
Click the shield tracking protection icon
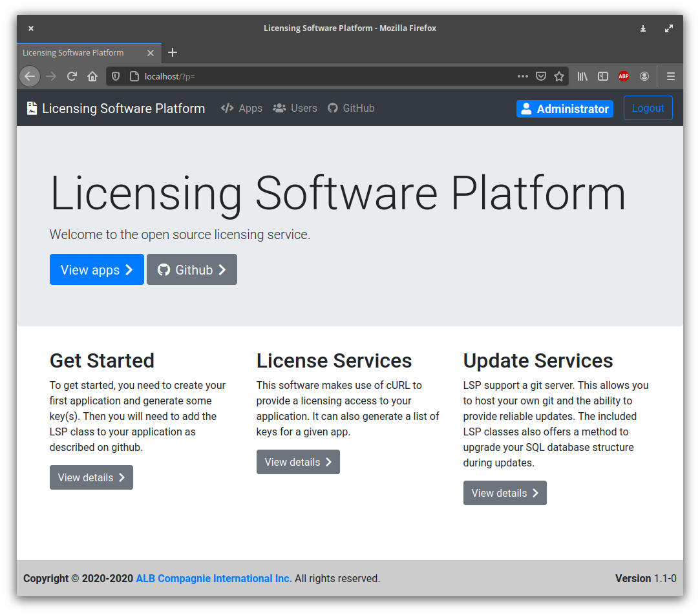coord(115,76)
